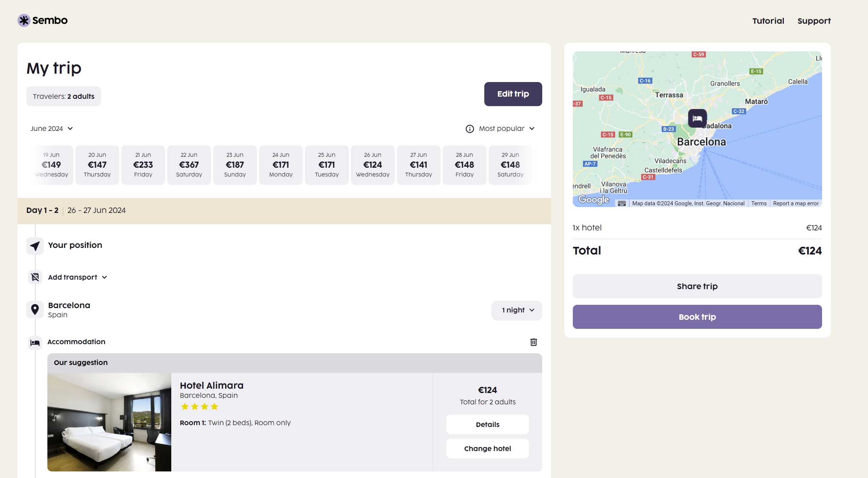Select the 24 Jun Monday date card
868x478 pixels.
(x=281, y=165)
